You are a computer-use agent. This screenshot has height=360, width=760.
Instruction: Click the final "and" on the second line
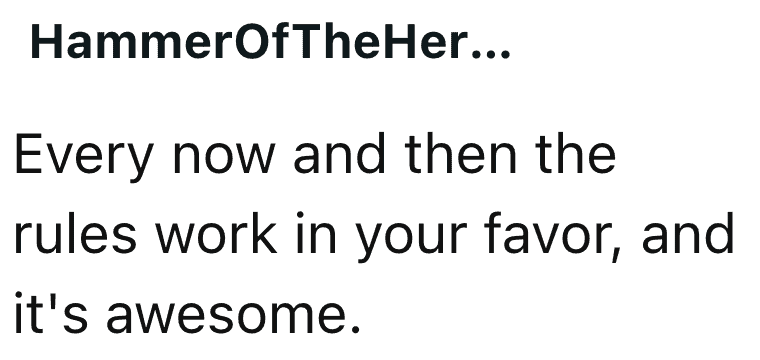688,234
